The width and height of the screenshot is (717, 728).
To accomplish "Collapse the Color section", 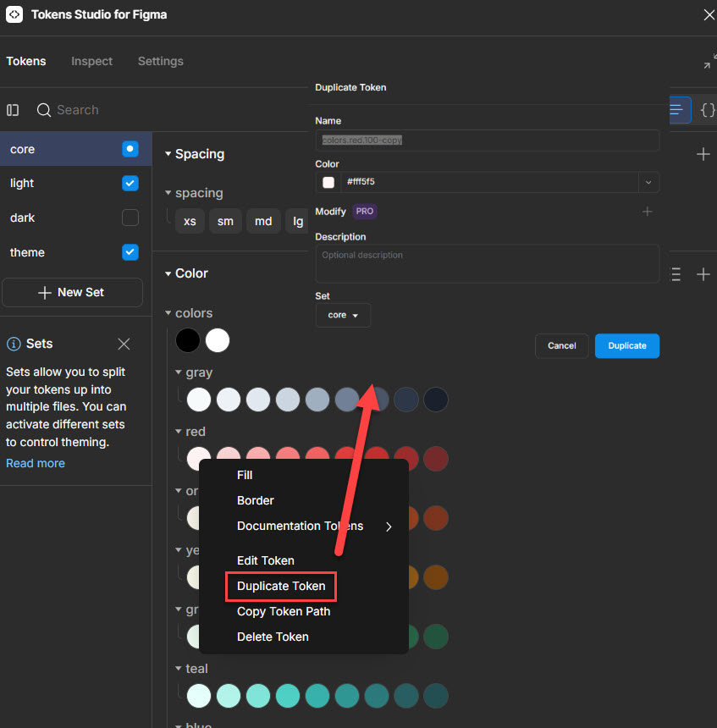I will (168, 273).
